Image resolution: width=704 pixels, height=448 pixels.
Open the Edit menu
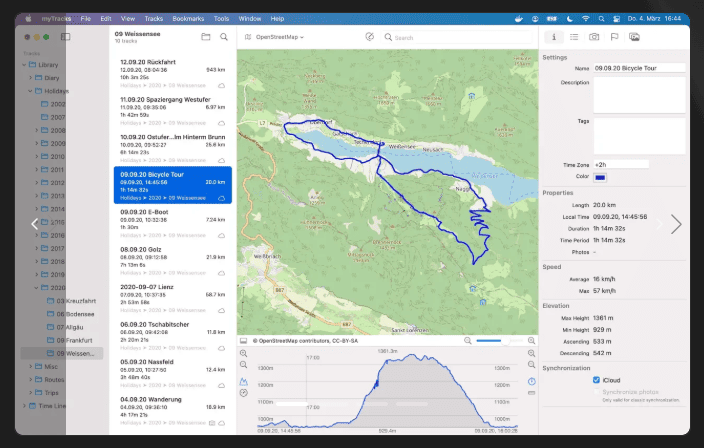[x=106, y=19]
